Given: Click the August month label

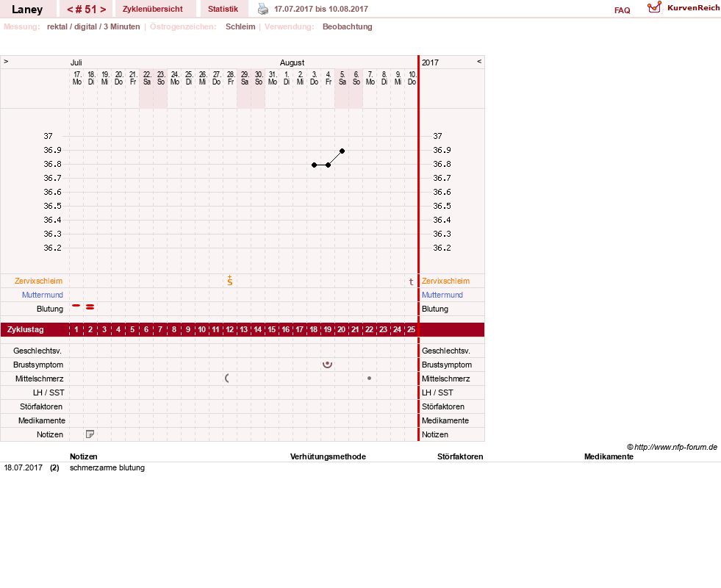Looking at the screenshot, I should [x=292, y=62].
